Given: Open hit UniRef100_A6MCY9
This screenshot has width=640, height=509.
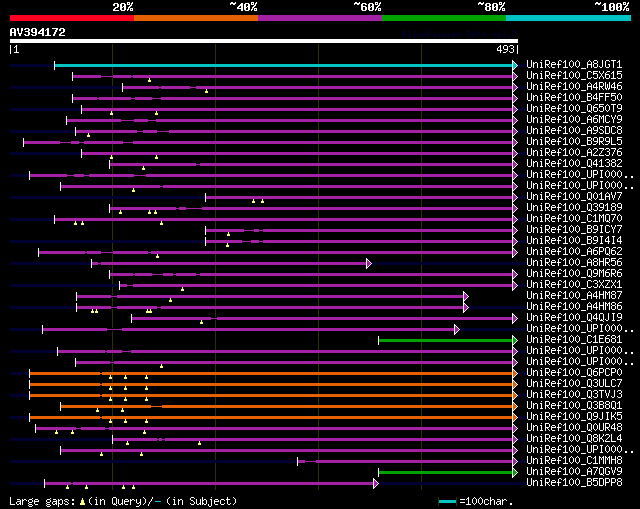Looking at the screenshot, I should (574, 120).
